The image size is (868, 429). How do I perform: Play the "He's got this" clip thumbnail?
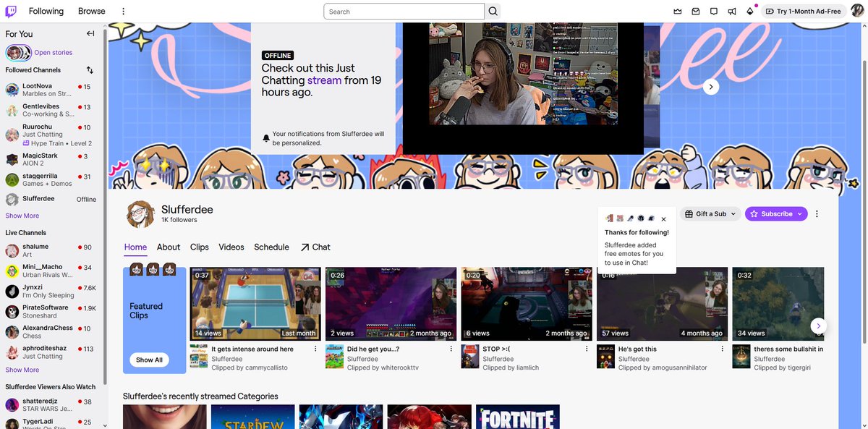[662, 304]
